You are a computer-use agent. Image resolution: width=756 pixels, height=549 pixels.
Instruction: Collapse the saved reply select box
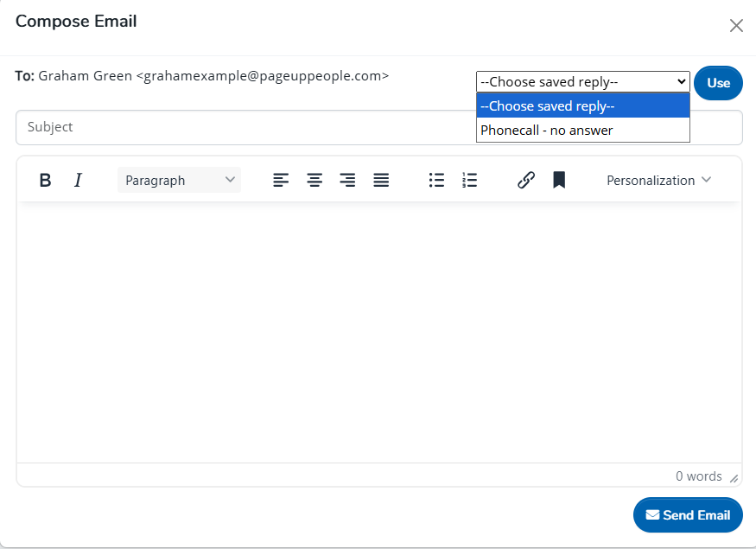582,82
